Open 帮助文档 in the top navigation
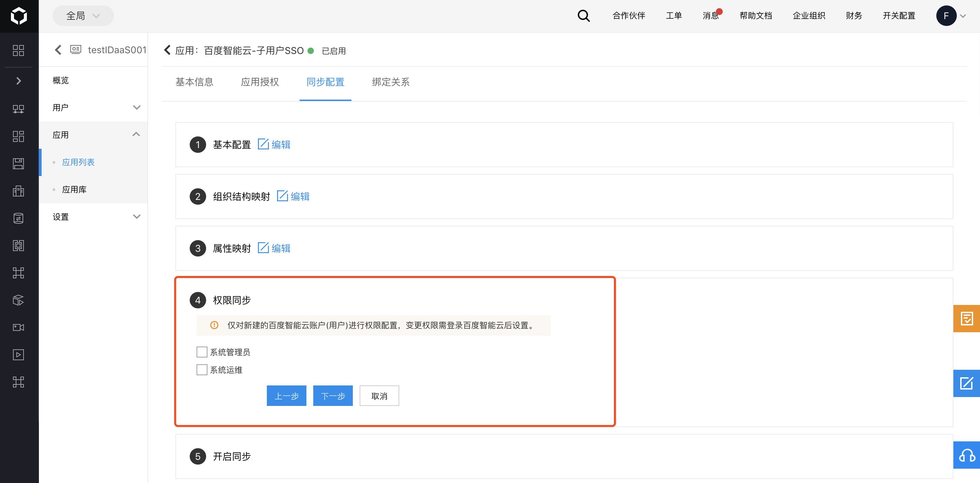 click(x=755, y=16)
